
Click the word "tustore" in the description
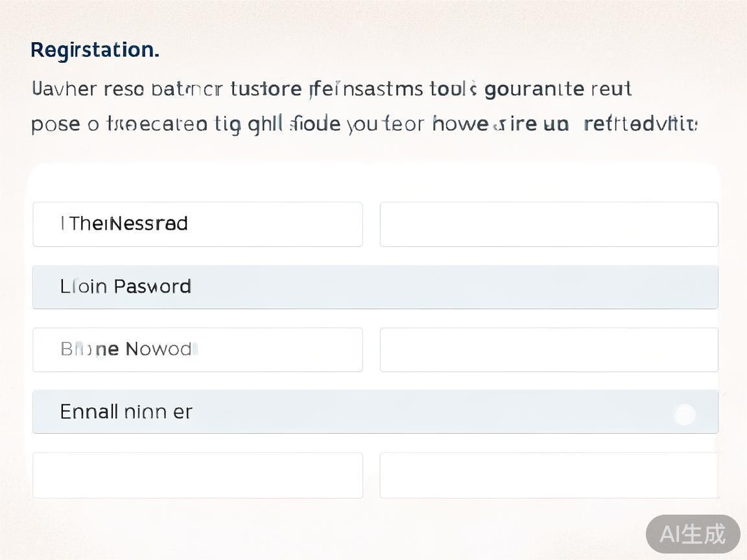coord(266,89)
